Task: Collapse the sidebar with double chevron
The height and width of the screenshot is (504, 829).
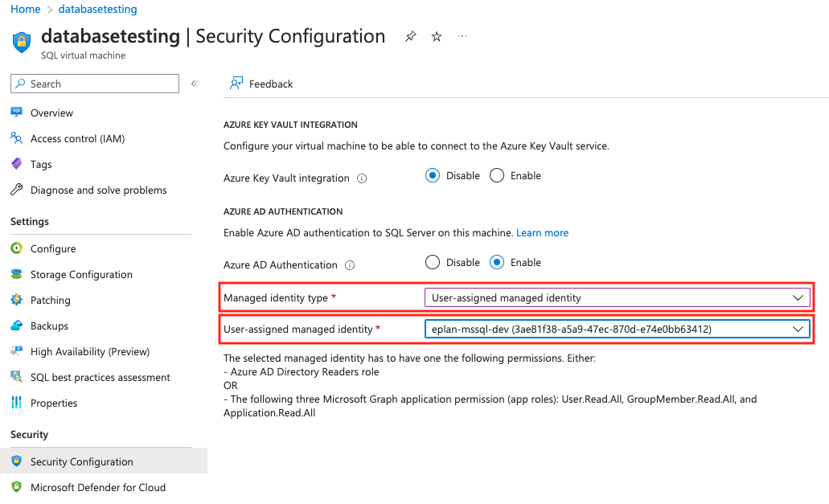Action: (194, 84)
